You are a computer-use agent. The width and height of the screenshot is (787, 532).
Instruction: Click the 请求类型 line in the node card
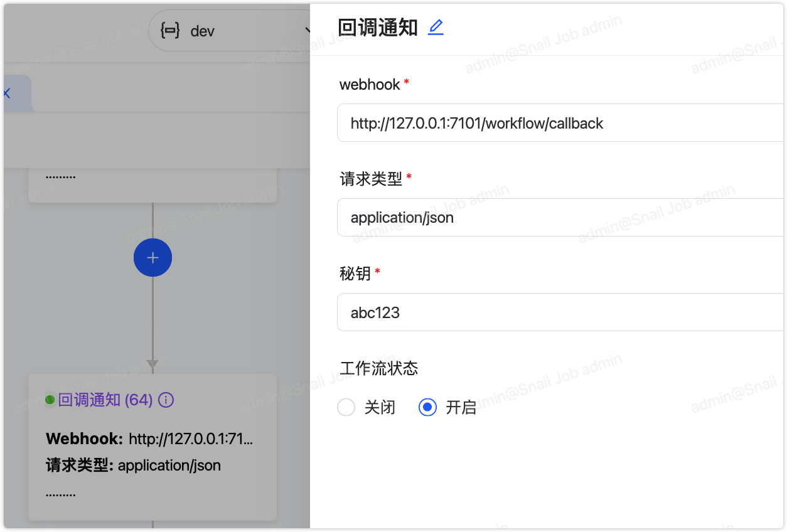click(x=133, y=465)
